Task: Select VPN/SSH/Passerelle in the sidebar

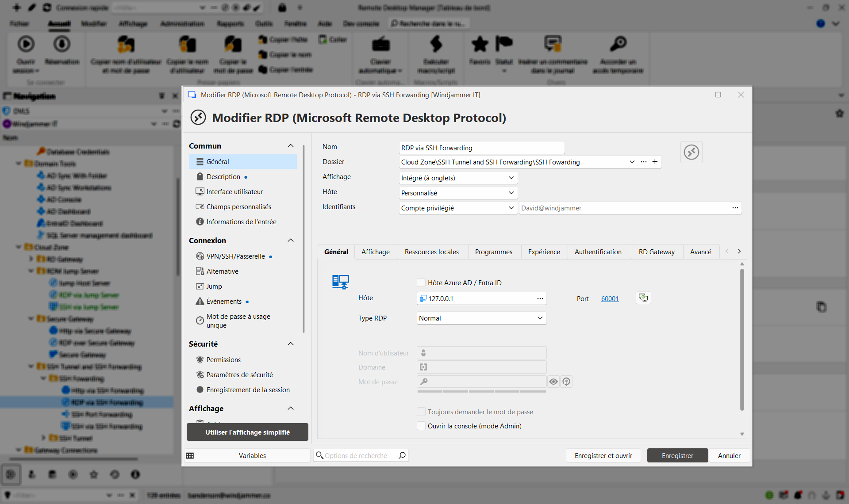Action: coord(235,256)
